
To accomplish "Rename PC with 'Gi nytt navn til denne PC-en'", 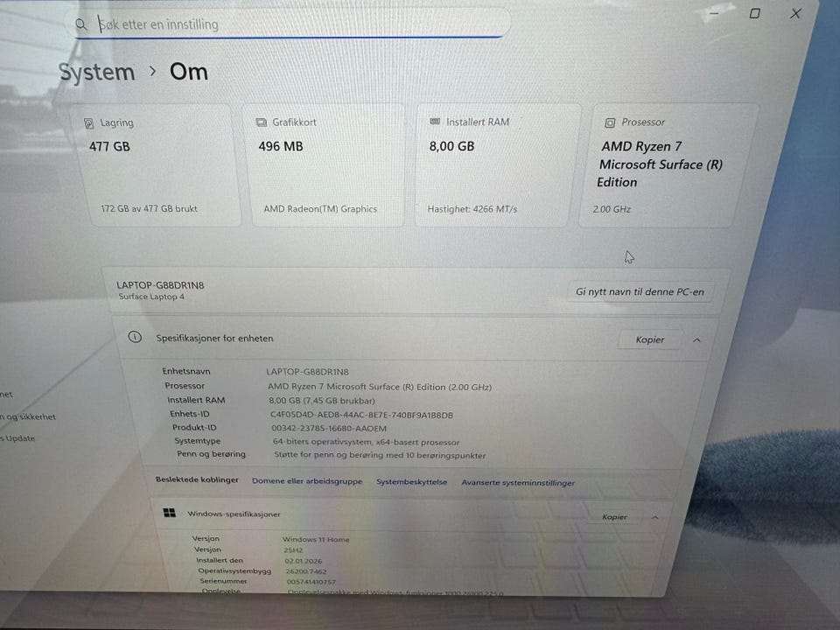I will [x=640, y=292].
